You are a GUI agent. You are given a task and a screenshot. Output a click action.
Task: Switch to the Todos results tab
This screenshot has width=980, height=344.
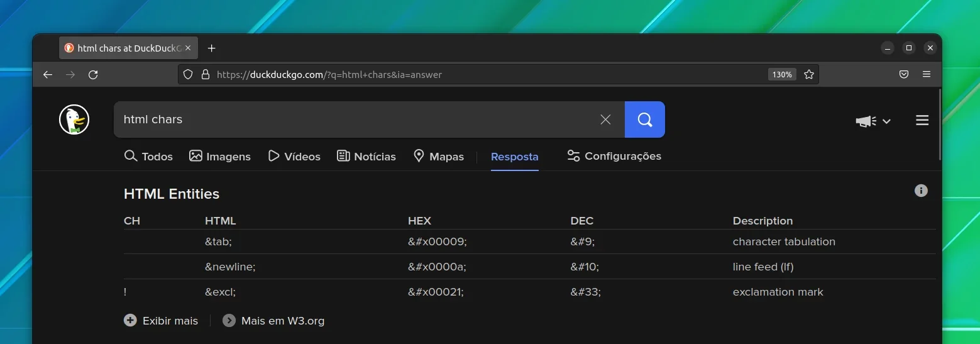coord(148,156)
